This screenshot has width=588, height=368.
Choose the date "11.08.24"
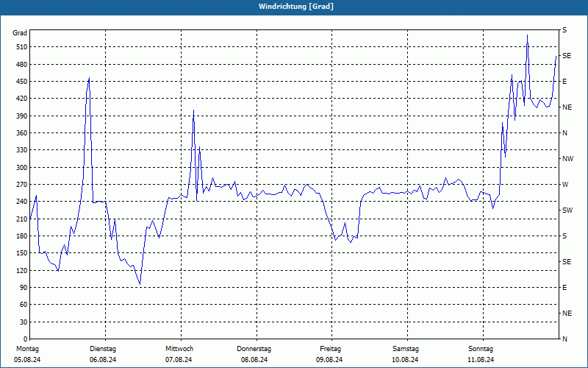tap(481, 360)
